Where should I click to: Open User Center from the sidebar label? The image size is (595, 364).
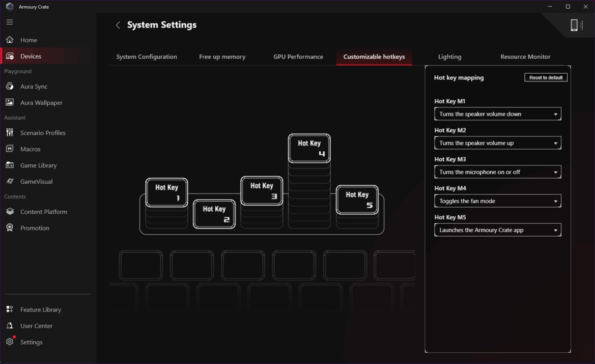pos(37,326)
